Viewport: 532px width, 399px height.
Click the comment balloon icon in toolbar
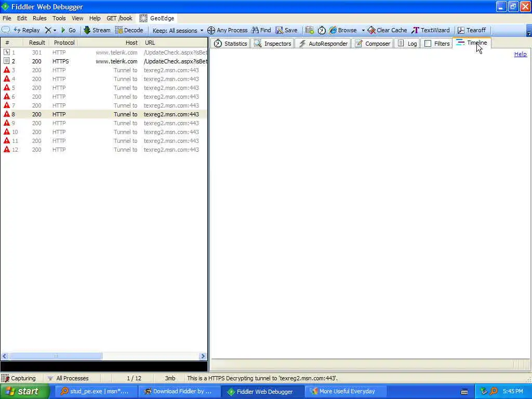(x=6, y=30)
